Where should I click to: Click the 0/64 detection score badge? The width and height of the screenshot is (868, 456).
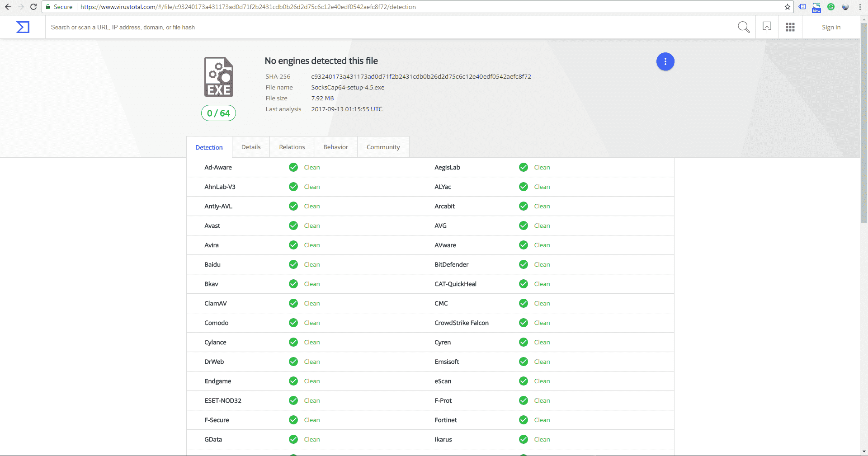[218, 113]
